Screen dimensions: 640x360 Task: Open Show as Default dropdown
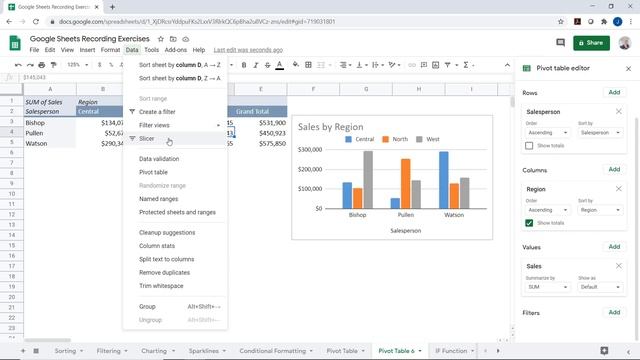600,287
